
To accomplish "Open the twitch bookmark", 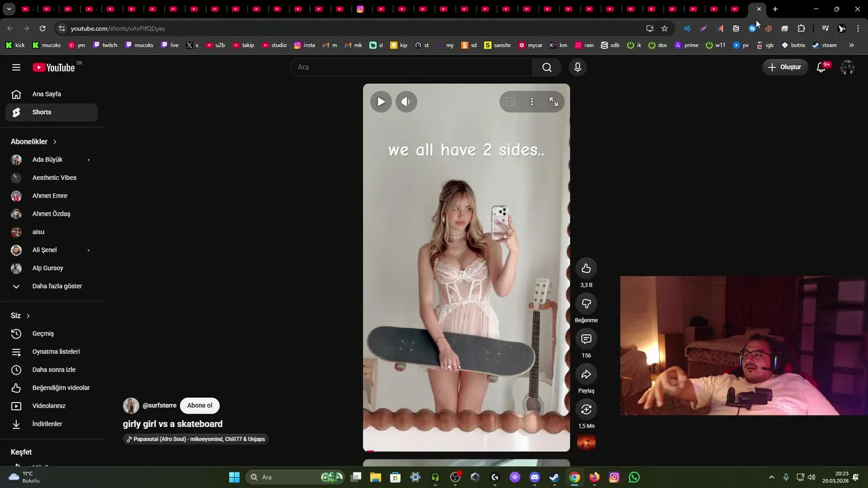I will coord(105,45).
